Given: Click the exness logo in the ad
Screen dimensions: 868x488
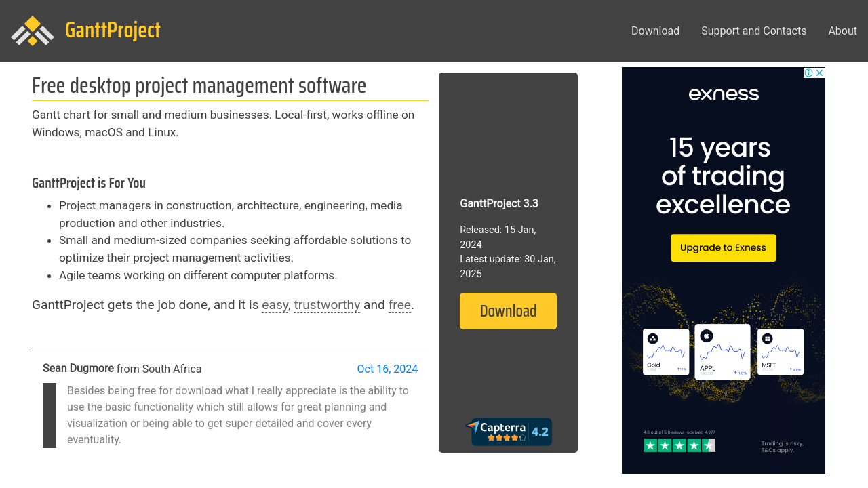Looking at the screenshot, I should click(724, 94).
